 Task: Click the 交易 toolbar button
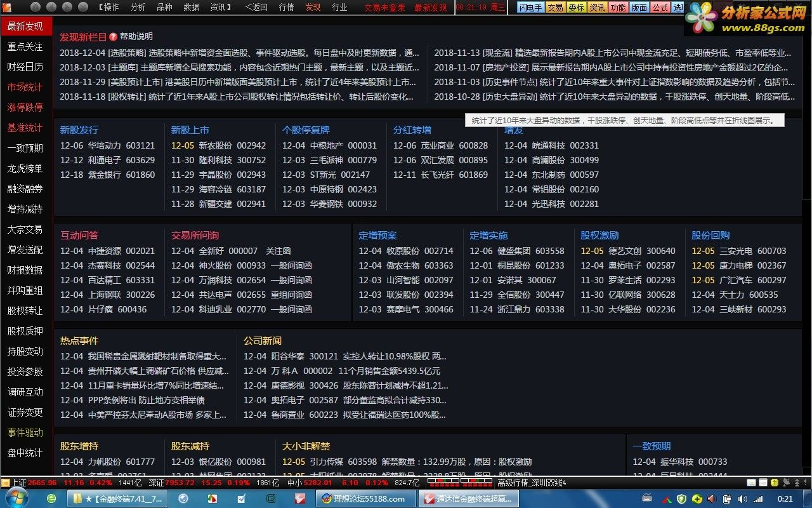pos(555,8)
